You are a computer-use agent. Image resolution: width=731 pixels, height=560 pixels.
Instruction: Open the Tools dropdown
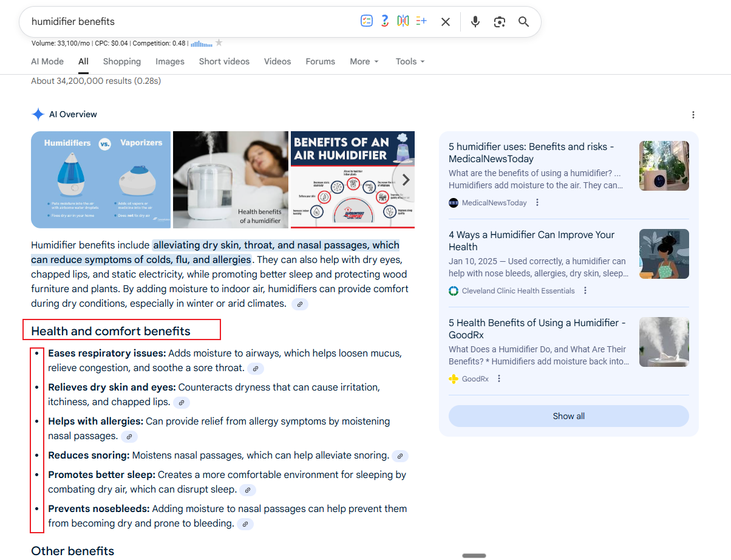click(x=410, y=61)
